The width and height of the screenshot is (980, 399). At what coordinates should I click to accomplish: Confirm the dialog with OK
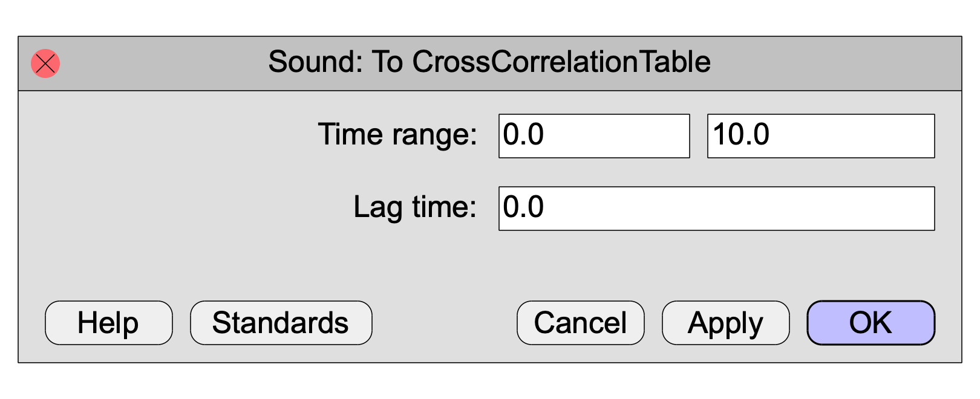pyautogui.click(x=871, y=323)
